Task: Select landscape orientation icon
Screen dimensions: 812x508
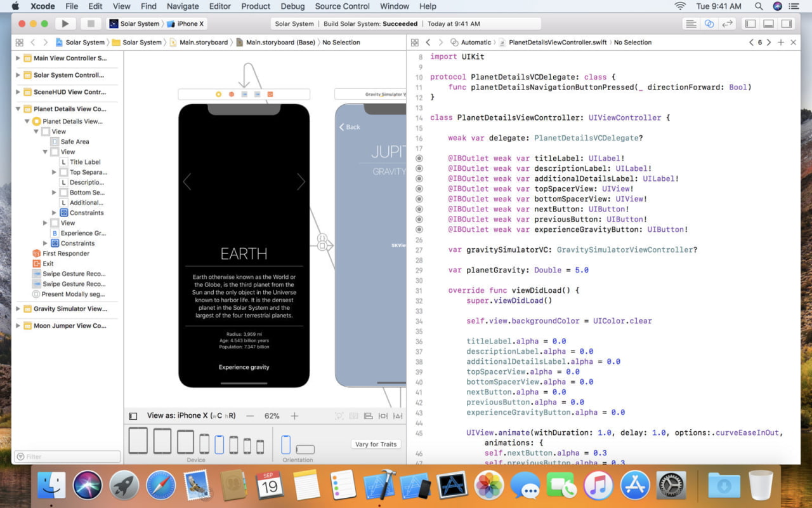Action: (x=305, y=450)
